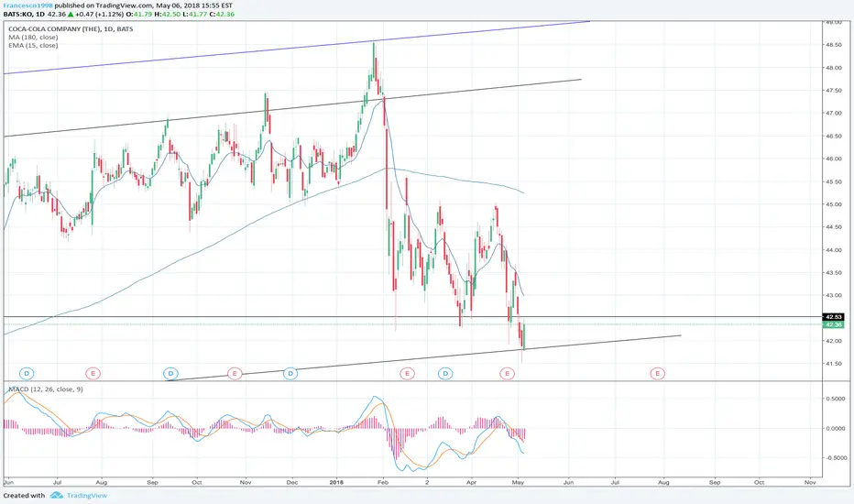854x504 pixels.
Task: Click the Dec label on the time axis
Action: [x=292, y=482]
